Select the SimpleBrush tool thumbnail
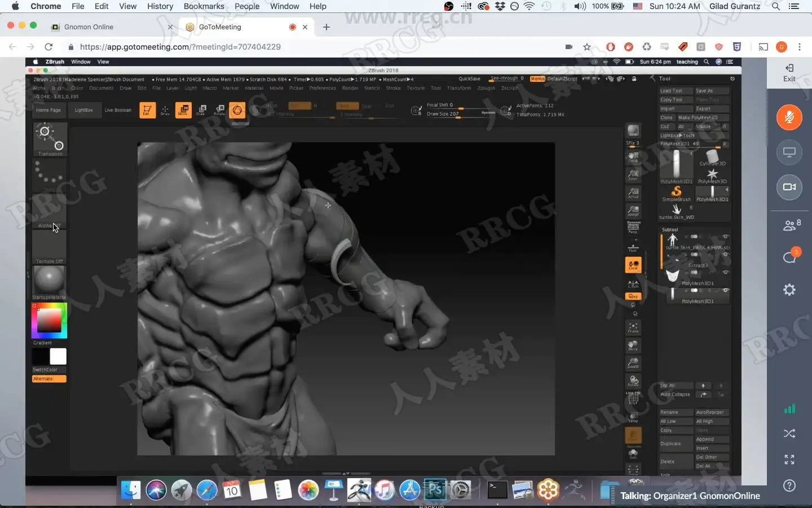 coord(676,194)
